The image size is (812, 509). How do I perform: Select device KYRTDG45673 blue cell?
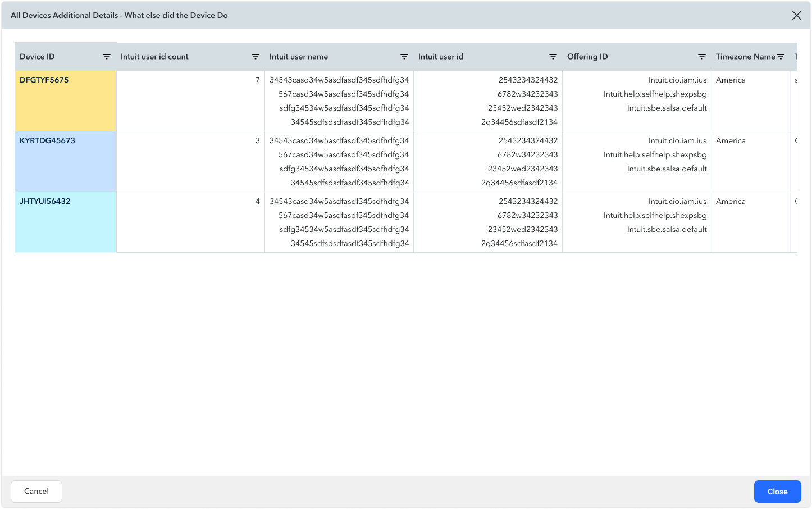[65, 161]
